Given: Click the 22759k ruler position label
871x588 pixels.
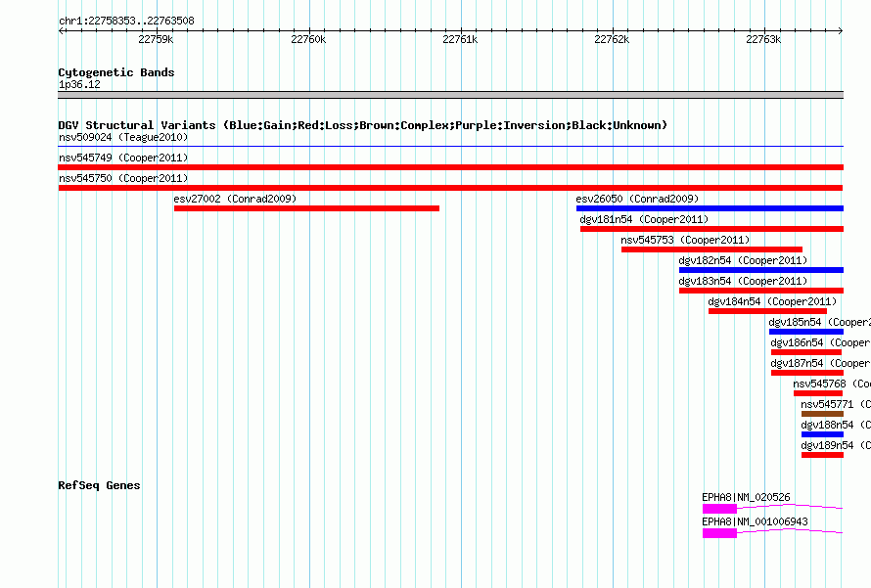Looking at the screenshot, I should pos(156,39).
